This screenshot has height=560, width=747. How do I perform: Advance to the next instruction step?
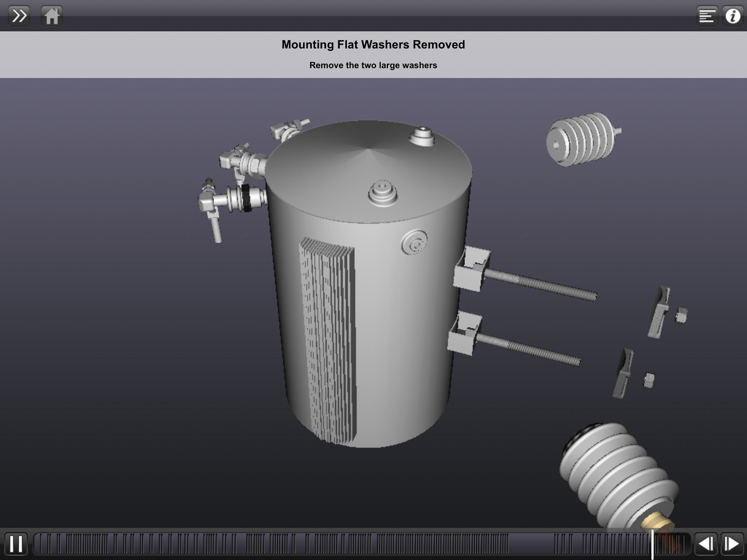click(732, 544)
